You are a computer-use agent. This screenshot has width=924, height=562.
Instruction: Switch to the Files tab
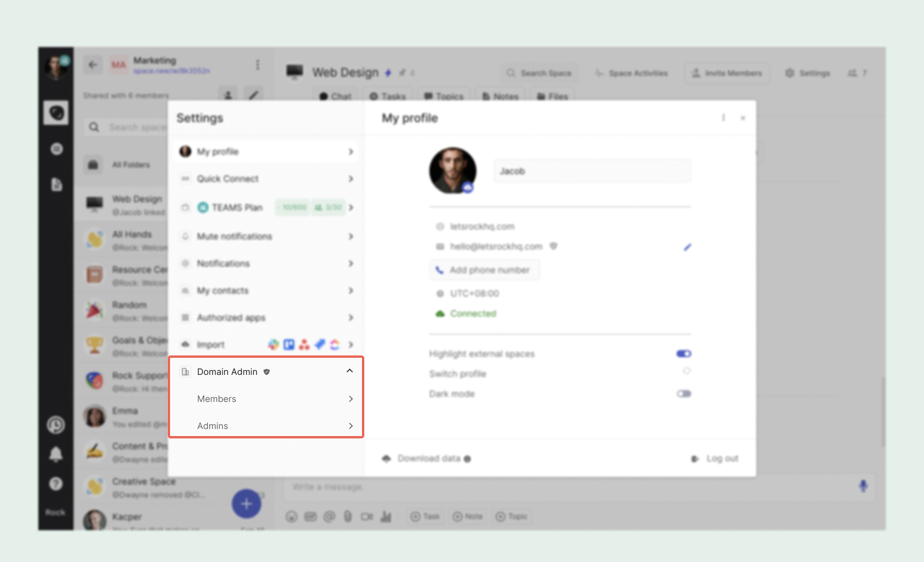tap(553, 97)
